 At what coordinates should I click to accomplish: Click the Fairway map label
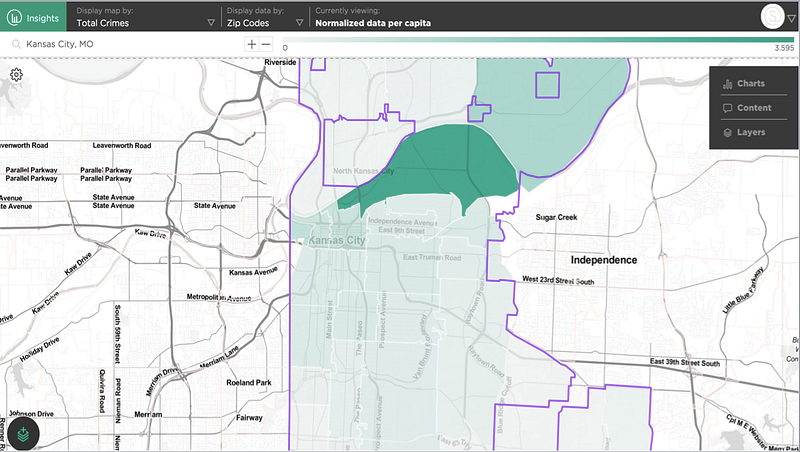[x=249, y=417]
